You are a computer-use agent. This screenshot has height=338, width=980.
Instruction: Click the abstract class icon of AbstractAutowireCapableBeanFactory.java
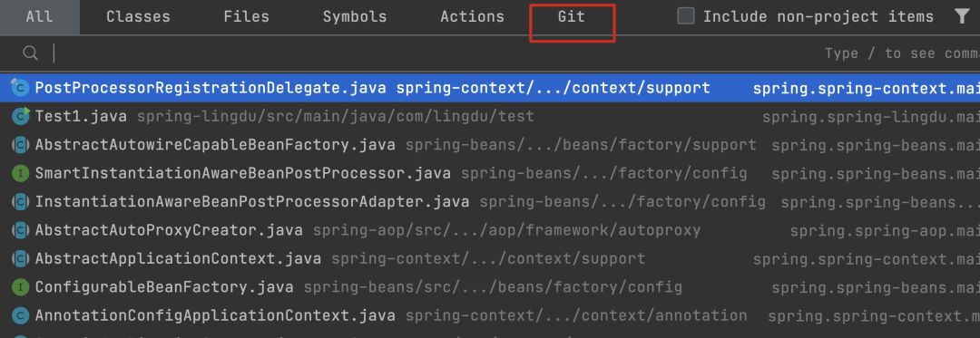click(x=21, y=145)
